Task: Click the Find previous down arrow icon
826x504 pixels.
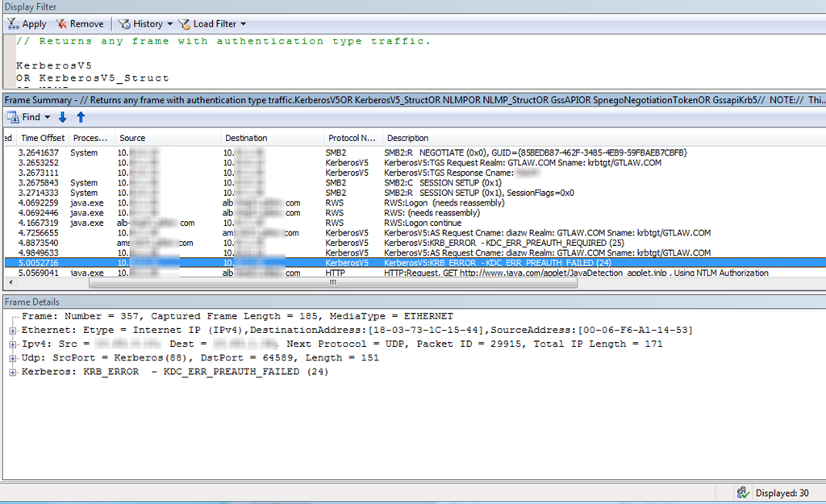Action: tap(63, 117)
